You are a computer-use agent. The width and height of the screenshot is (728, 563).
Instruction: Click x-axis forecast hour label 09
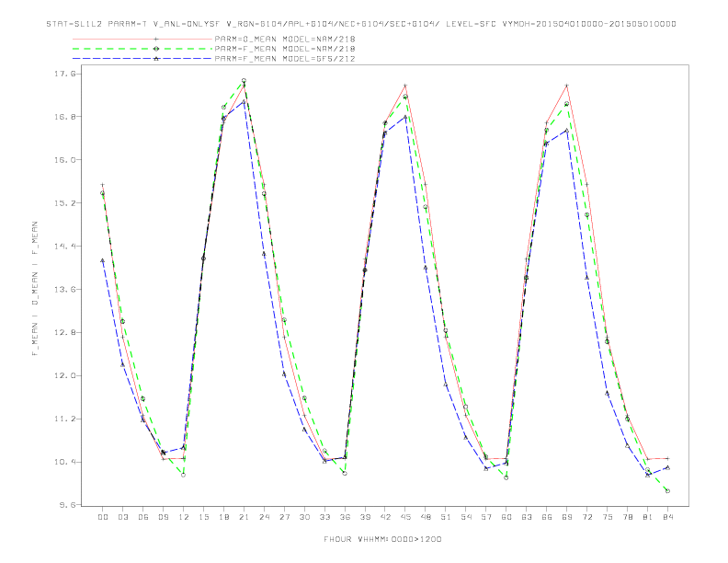[164, 517]
